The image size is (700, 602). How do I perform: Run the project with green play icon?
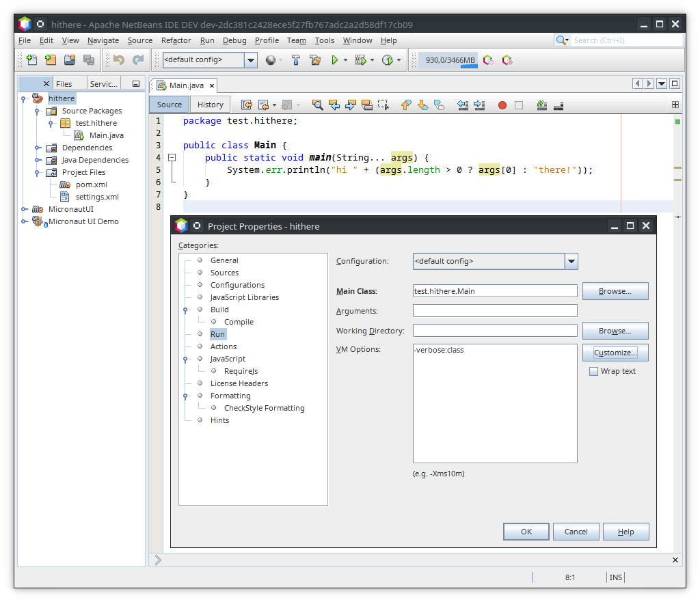[x=334, y=60]
